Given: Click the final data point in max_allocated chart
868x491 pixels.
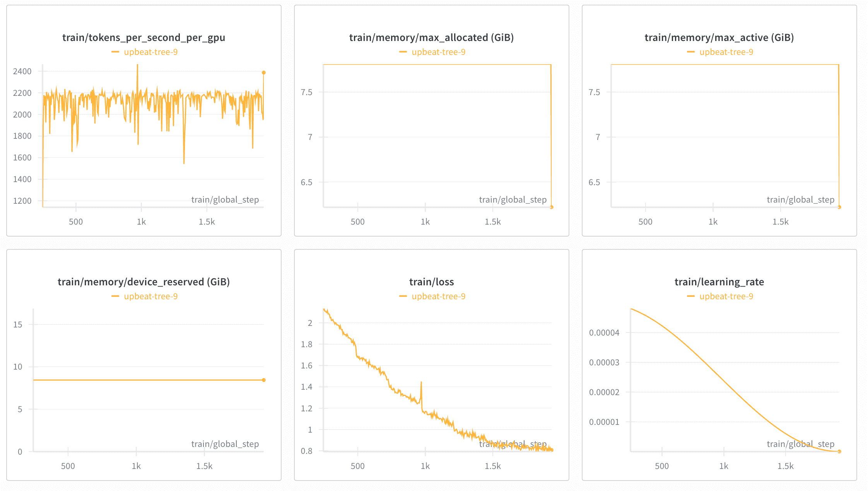Looking at the screenshot, I should 552,207.
